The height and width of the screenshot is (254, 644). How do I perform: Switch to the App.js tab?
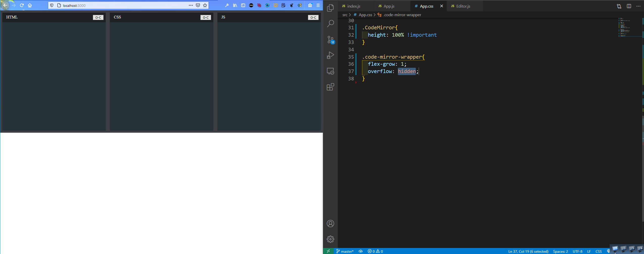click(392, 6)
